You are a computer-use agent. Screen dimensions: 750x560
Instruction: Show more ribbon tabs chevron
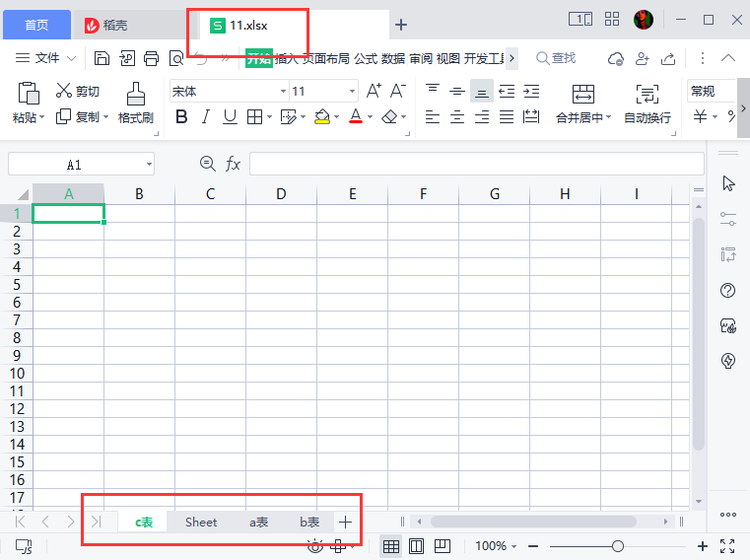click(511, 58)
